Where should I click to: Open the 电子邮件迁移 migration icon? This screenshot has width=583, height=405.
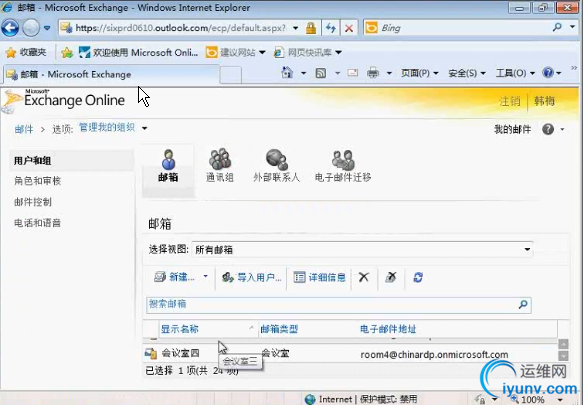tap(343, 166)
